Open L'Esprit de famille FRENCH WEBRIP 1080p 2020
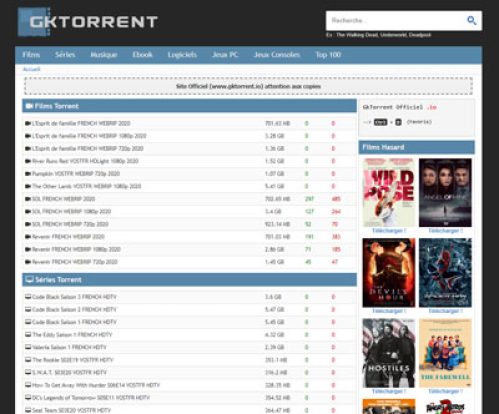The height and width of the screenshot is (414, 499). pos(89,136)
